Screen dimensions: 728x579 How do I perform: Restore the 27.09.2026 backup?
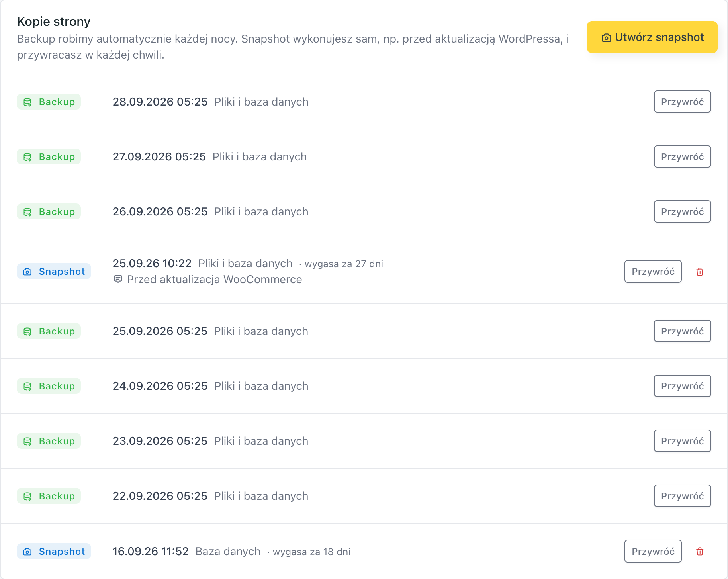point(682,156)
